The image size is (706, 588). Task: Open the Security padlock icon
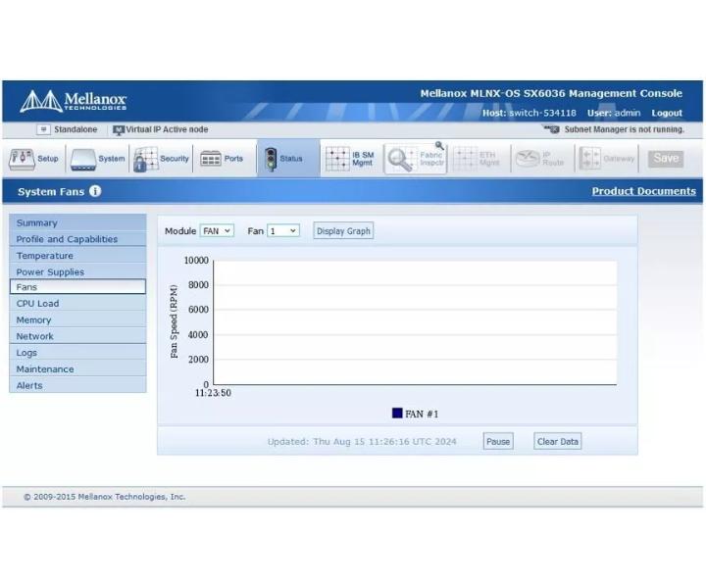145,160
